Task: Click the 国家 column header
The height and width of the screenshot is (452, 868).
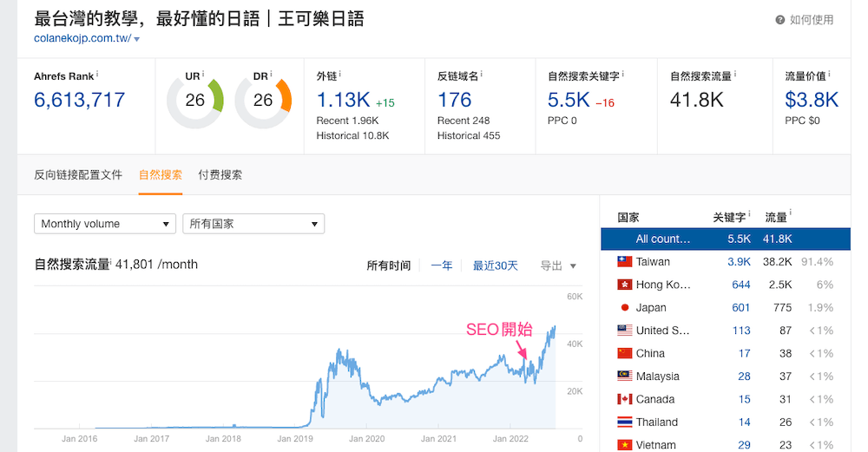Action: point(628,218)
